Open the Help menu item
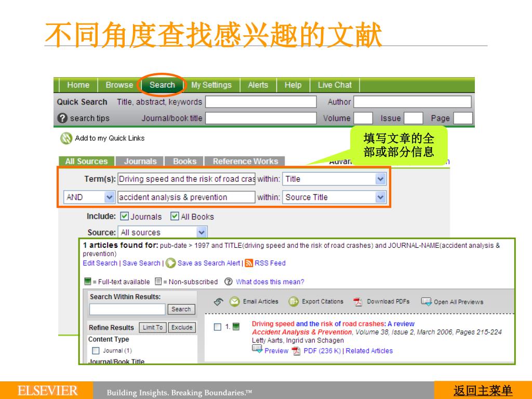532x399 pixels. click(x=293, y=85)
